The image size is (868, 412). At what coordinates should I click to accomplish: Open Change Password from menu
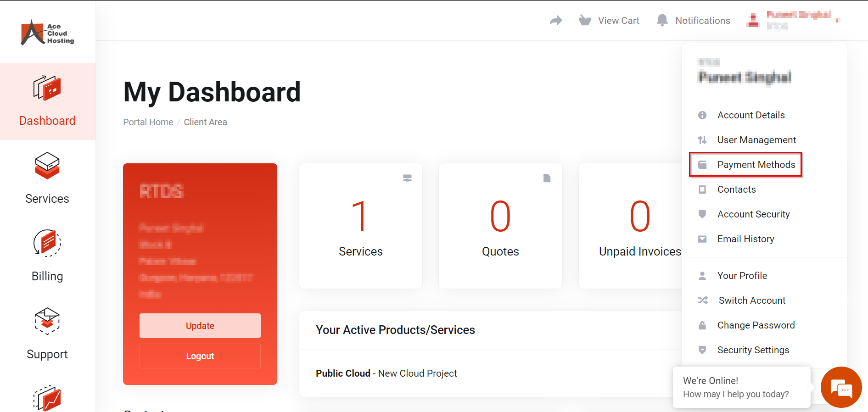(756, 325)
